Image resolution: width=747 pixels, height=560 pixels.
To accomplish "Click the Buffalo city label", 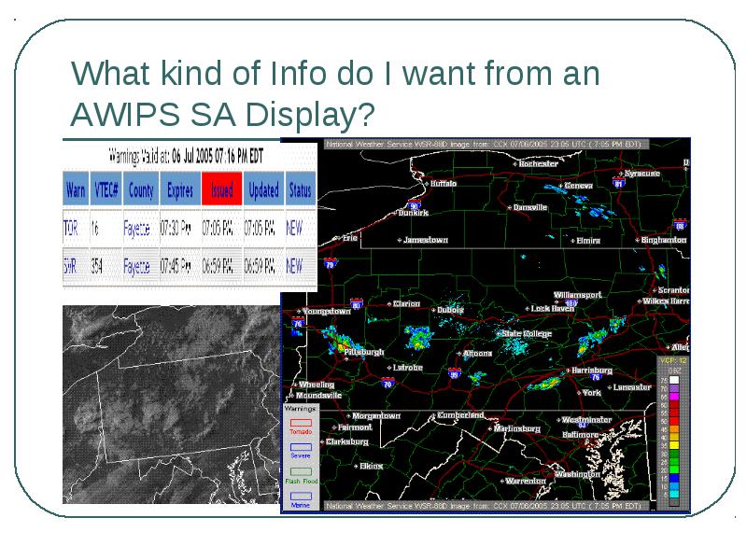I will tap(443, 183).
